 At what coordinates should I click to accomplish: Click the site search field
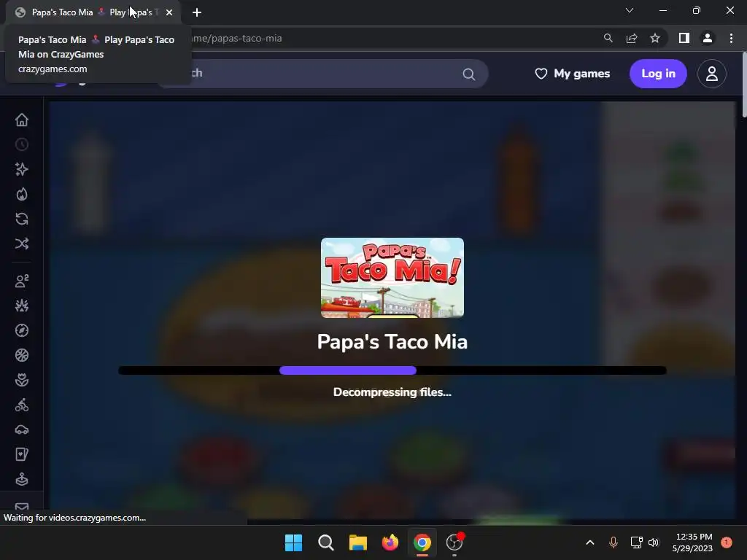[324, 74]
